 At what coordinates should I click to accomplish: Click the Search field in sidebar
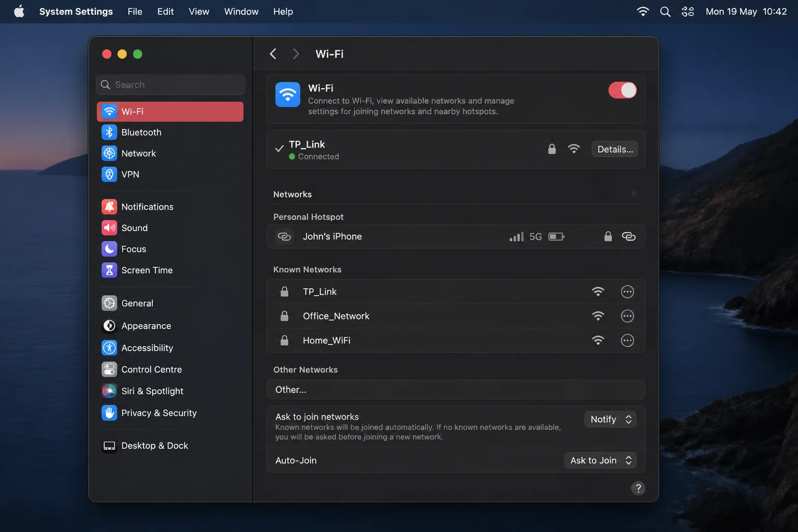pyautogui.click(x=170, y=85)
